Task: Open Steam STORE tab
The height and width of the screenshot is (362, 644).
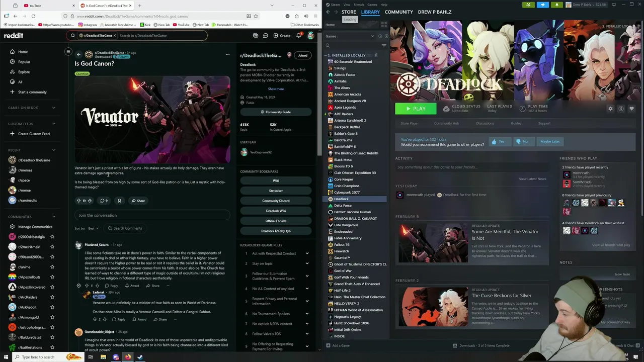Action: [349, 12]
